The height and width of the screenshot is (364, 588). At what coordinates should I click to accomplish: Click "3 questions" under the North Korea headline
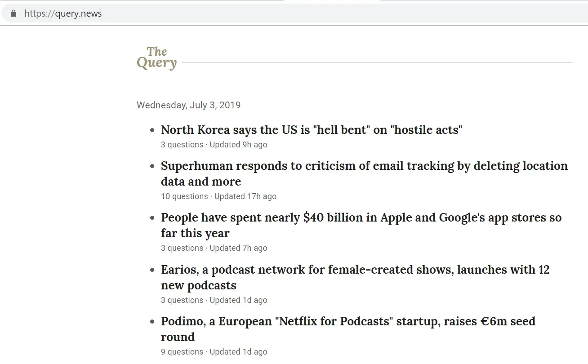[182, 145]
